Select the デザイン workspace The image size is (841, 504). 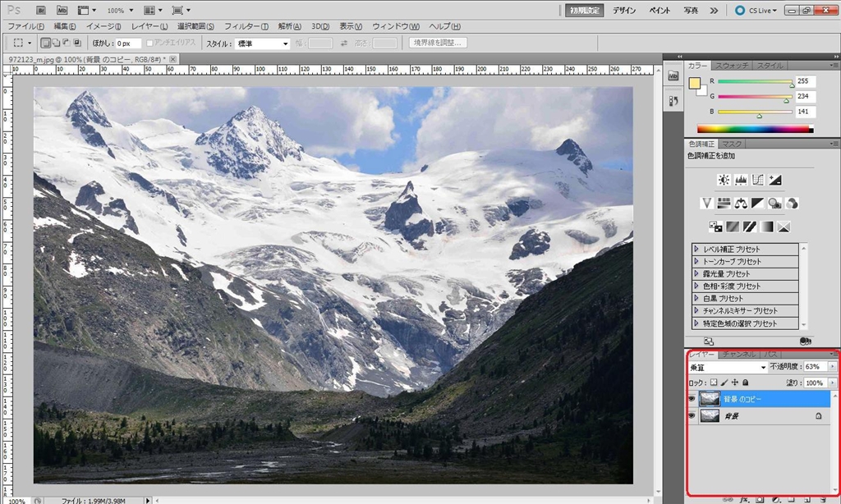click(x=624, y=10)
